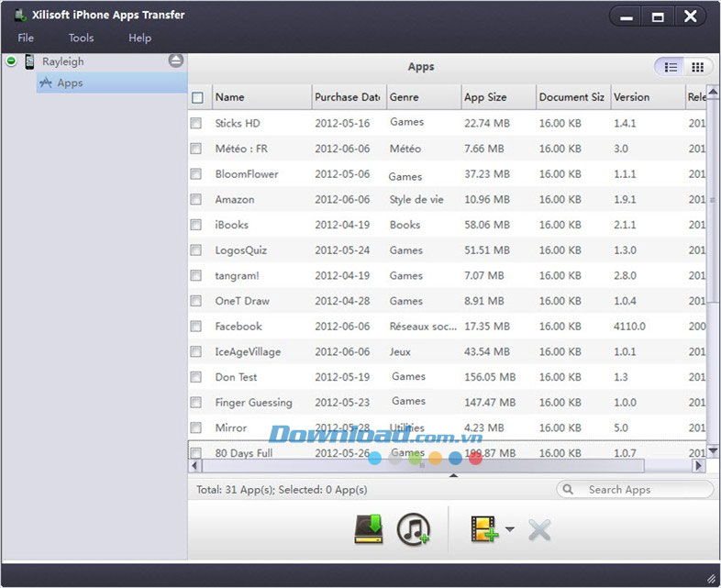Maximize the Xilisoft window

[x=658, y=17]
